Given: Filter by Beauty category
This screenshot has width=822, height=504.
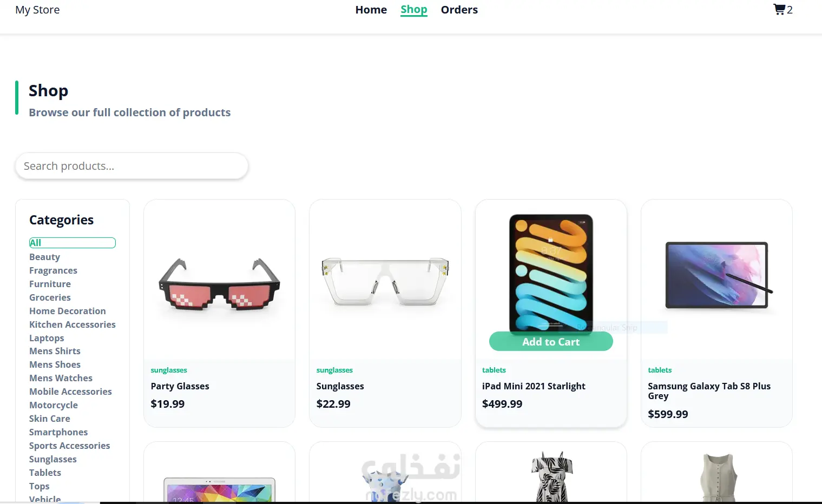Looking at the screenshot, I should [x=44, y=257].
